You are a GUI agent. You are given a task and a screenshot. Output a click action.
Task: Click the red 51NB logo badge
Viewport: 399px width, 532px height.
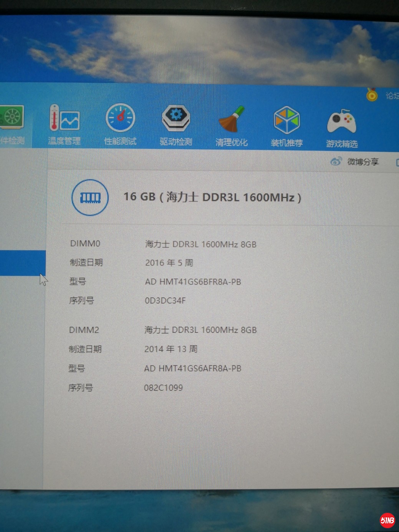point(387,520)
